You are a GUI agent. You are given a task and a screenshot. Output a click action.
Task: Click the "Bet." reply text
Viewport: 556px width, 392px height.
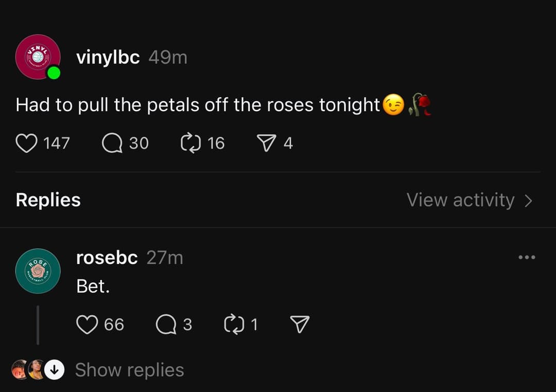[93, 286]
